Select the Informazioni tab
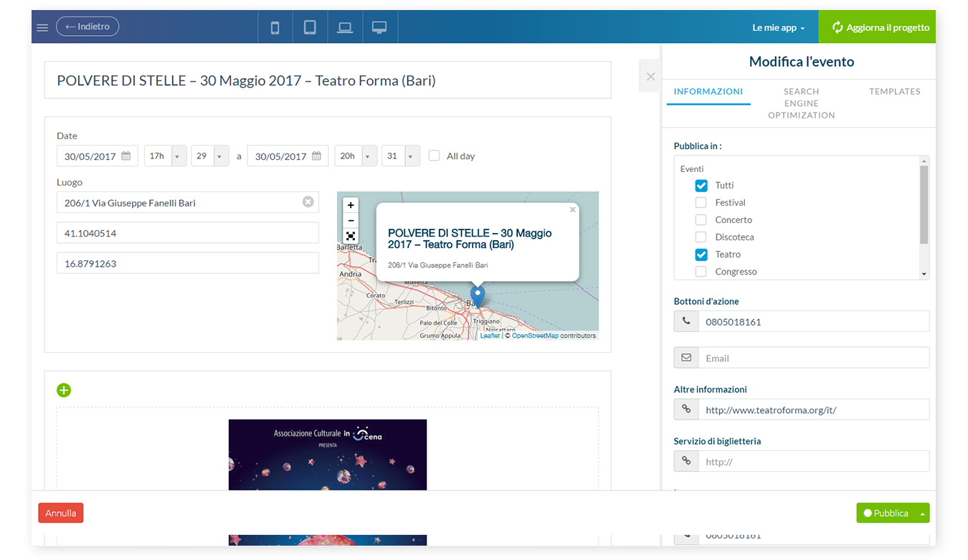 pos(708,91)
